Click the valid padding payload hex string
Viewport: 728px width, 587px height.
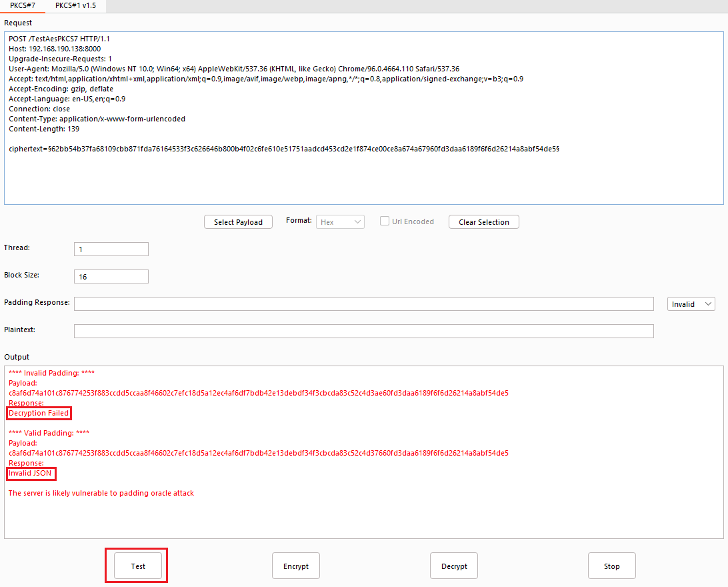click(259, 453)
